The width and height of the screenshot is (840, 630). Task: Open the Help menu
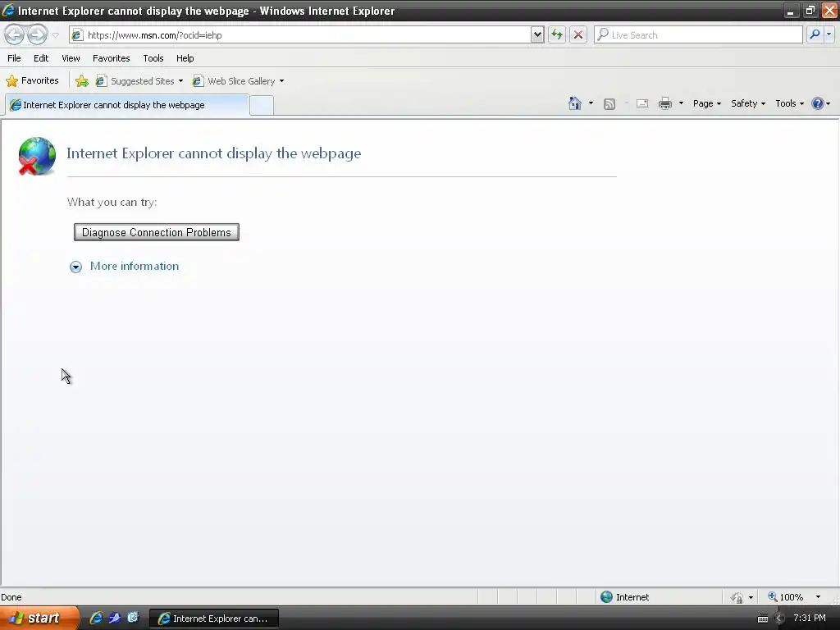pyautogui.click(x=185, y=58)
